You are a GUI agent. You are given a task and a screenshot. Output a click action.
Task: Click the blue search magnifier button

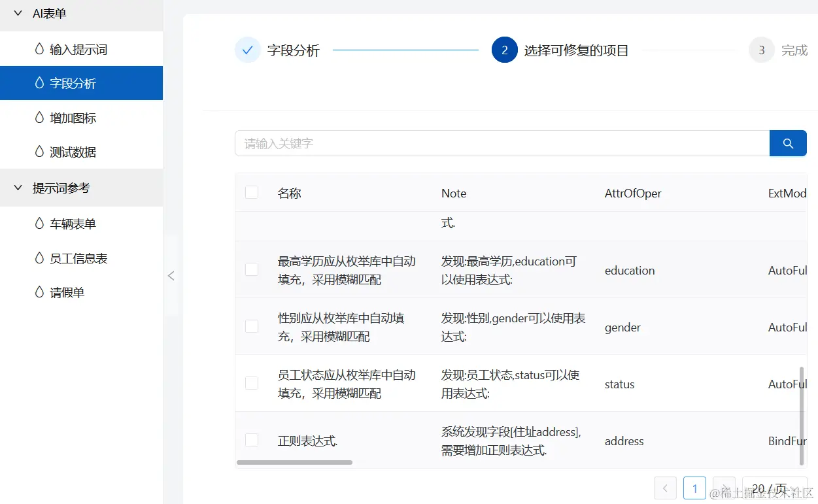point(788,143)
